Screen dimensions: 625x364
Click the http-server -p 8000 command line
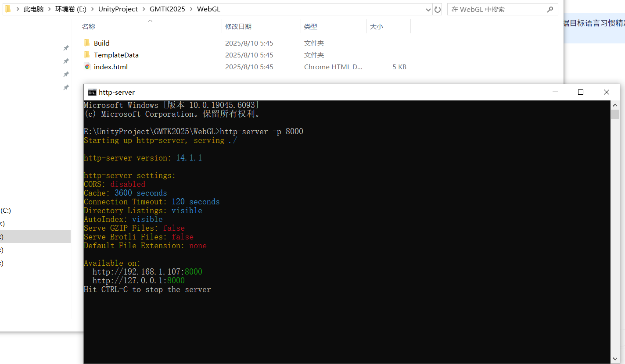point(194,132)
